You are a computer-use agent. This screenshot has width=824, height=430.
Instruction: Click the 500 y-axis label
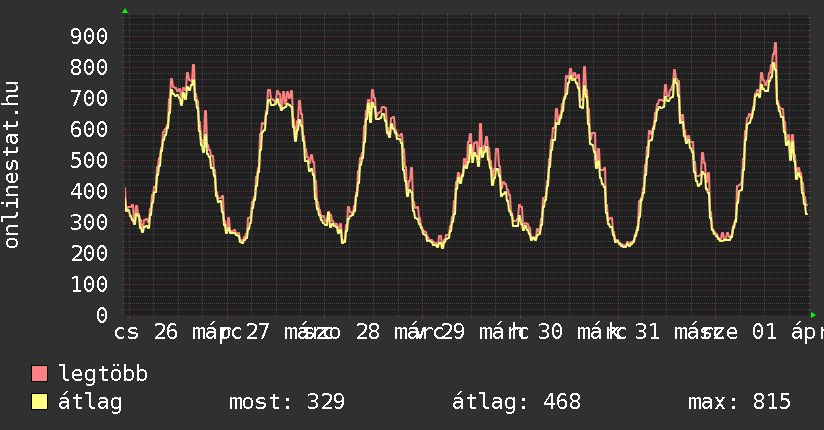(x=89, y=160)
